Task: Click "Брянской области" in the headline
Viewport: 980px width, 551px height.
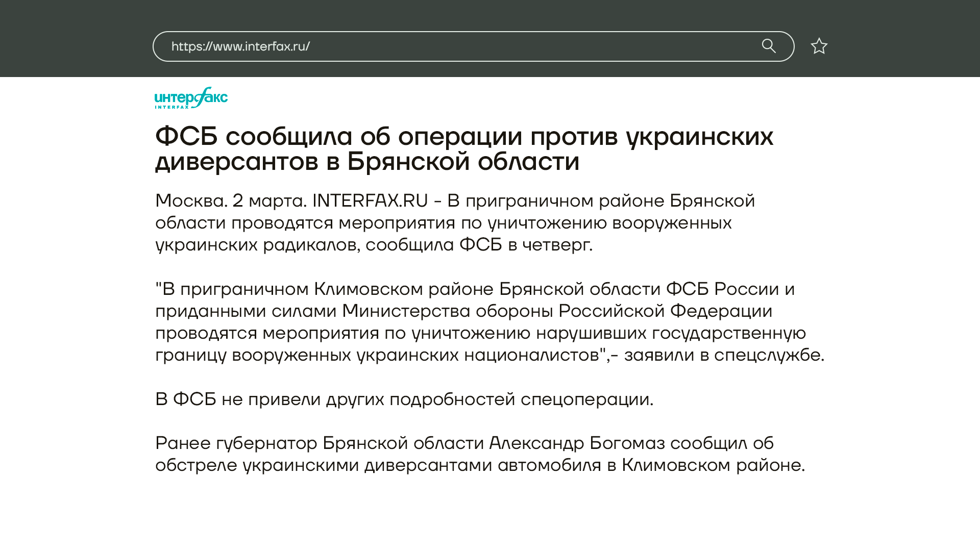Action: point(463,162)
